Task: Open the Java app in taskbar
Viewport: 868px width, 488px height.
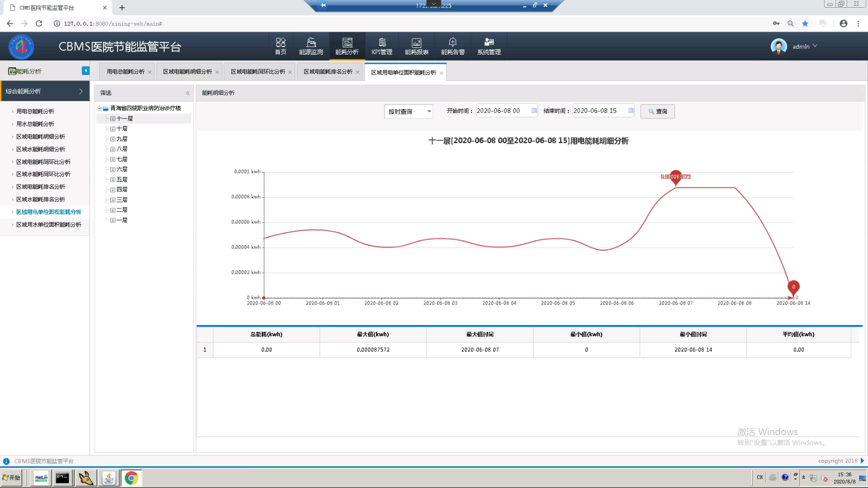Action: (108, 478)
